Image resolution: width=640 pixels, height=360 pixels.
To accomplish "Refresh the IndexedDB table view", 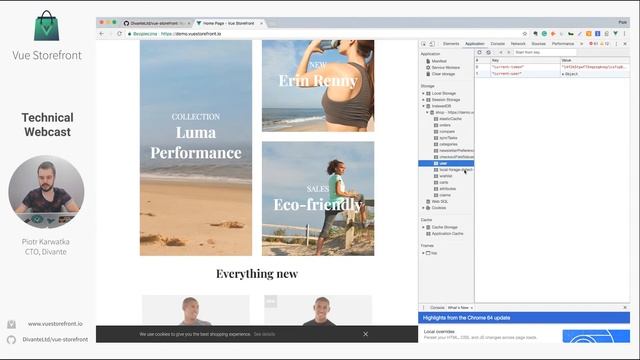I will coord(480,52).
